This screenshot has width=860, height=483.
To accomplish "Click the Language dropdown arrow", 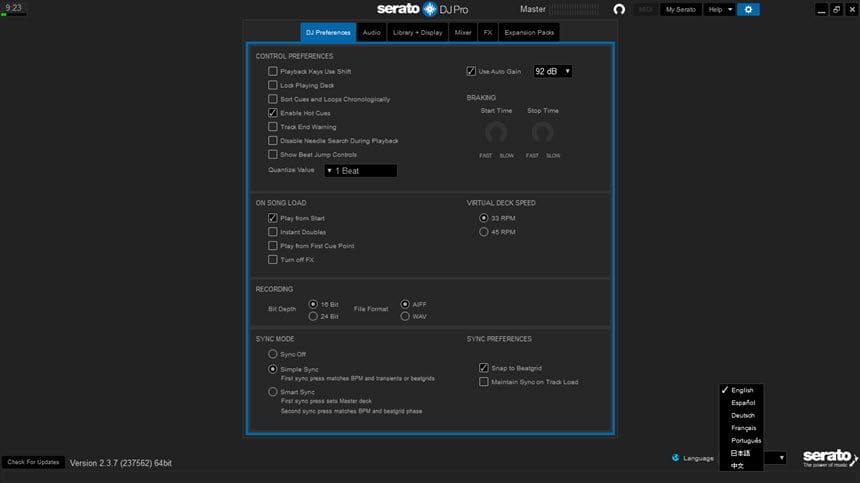I will tap(781, 458).
